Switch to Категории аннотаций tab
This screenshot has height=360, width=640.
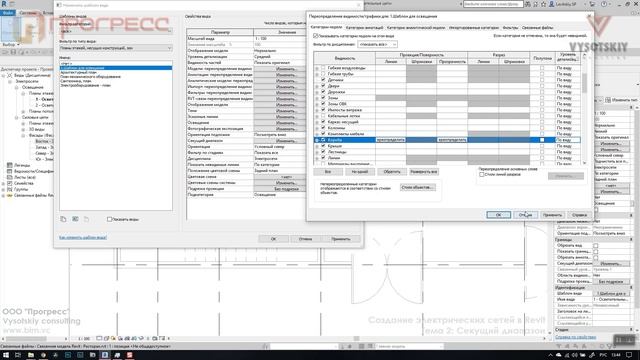click(x=364, y=28)
